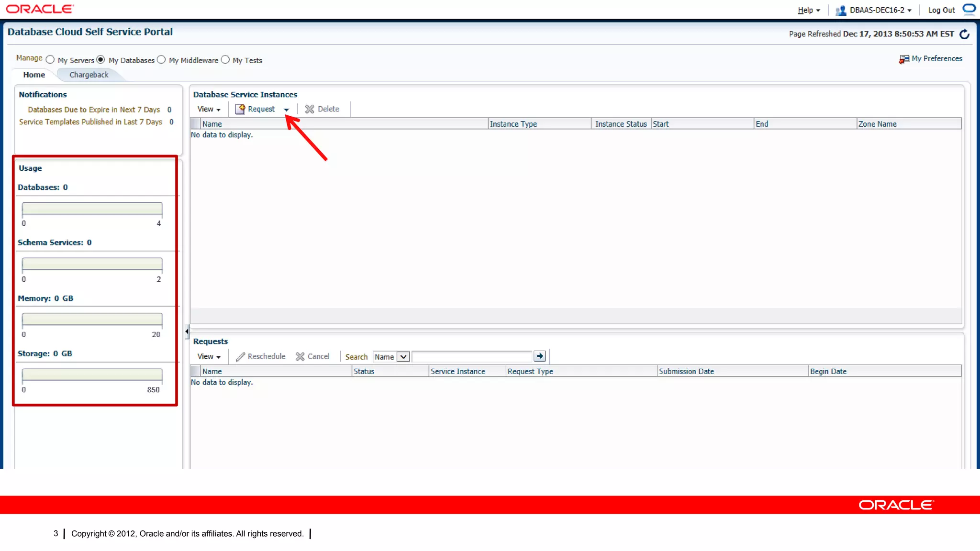Click the Start column header
Screen dimensions: 980x551
702,124
